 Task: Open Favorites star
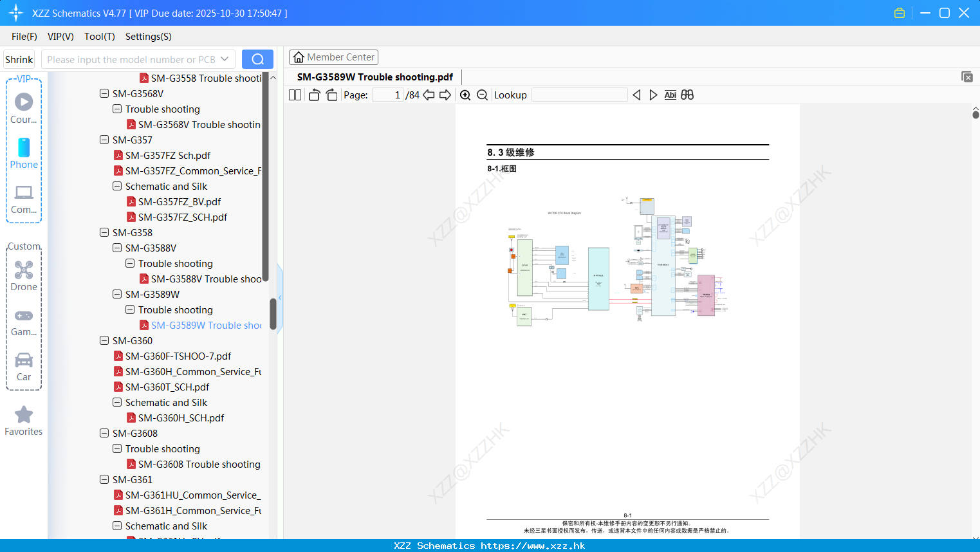coord(24,421)
